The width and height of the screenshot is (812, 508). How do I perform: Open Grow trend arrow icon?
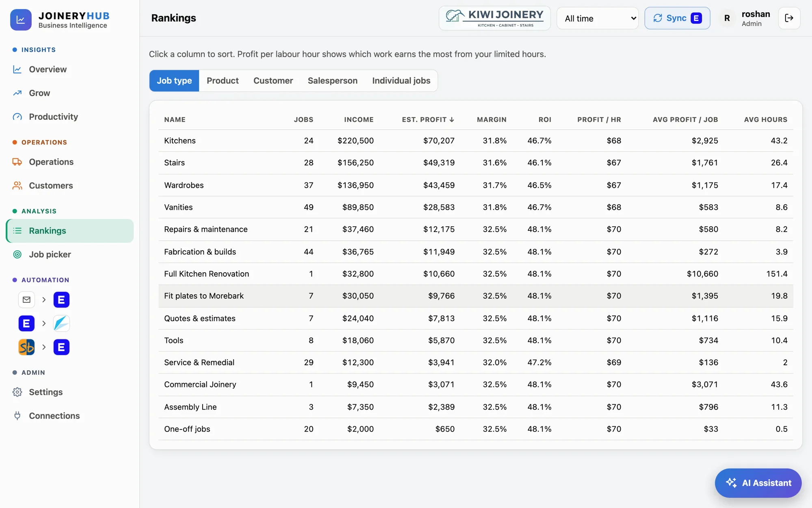[x=17, y=93]
